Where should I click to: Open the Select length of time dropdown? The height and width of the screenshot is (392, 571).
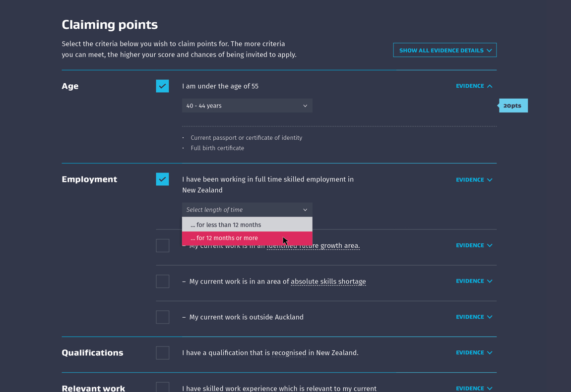247,210
